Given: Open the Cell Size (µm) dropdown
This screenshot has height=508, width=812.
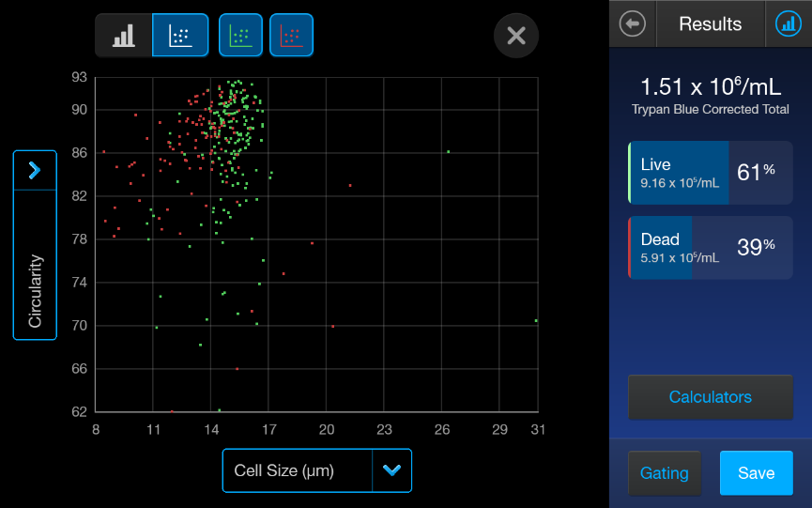Looking at the screenshot, I should pyautogui.click(x=297, y=470).
